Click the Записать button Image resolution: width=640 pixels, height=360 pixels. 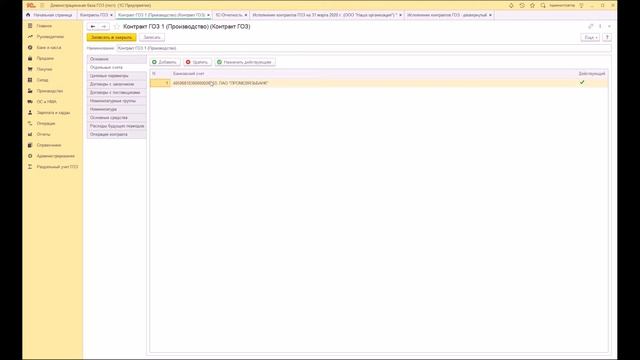click(x=152, y=38)
